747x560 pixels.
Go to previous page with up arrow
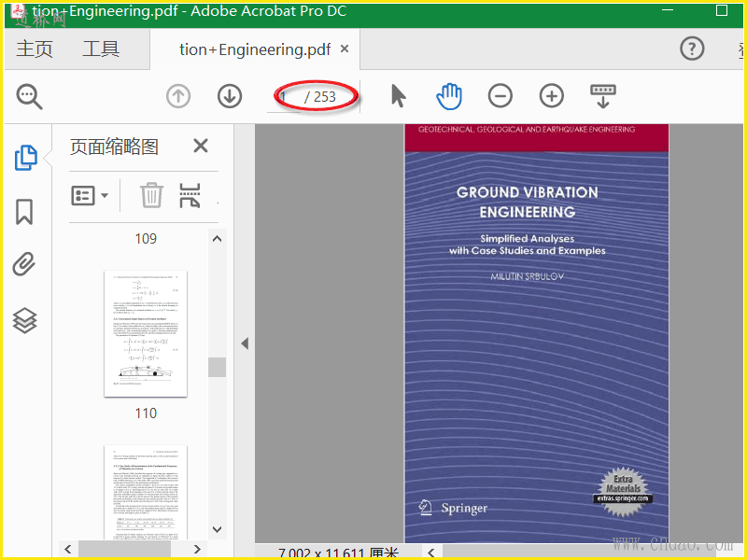pyautogui.click(x=178, y=96)
